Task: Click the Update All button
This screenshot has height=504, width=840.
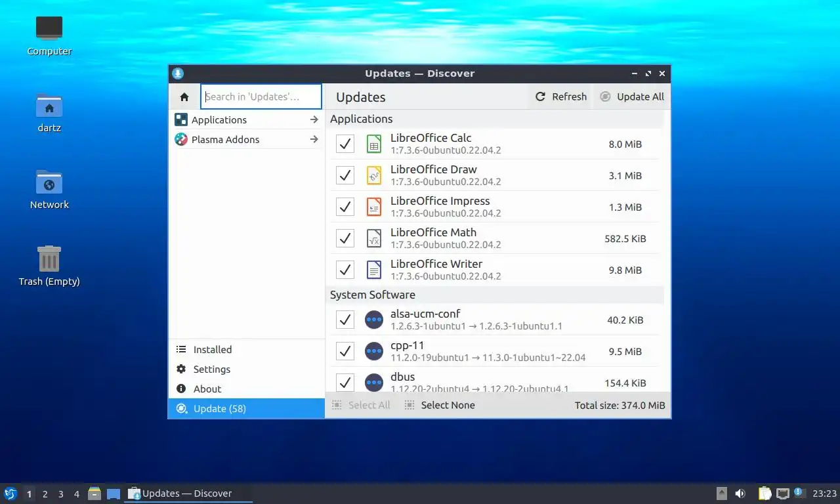Action: coord(631,96)
